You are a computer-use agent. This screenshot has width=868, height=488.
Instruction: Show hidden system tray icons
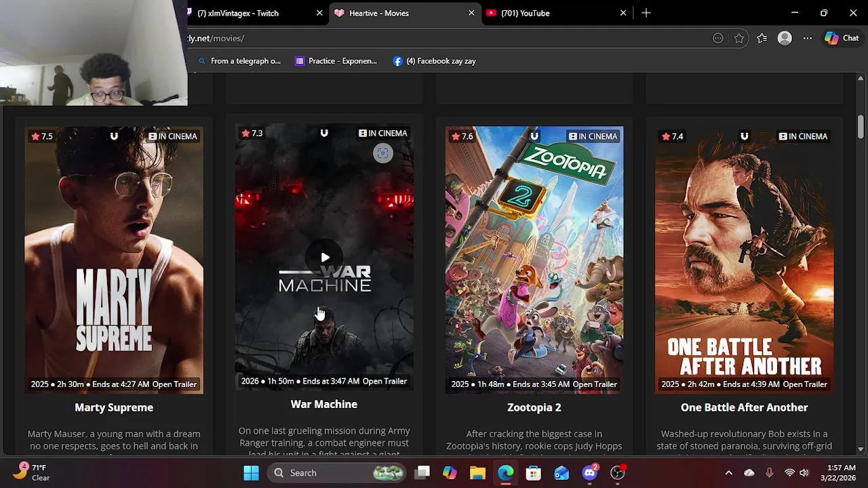tap(729, 473)
